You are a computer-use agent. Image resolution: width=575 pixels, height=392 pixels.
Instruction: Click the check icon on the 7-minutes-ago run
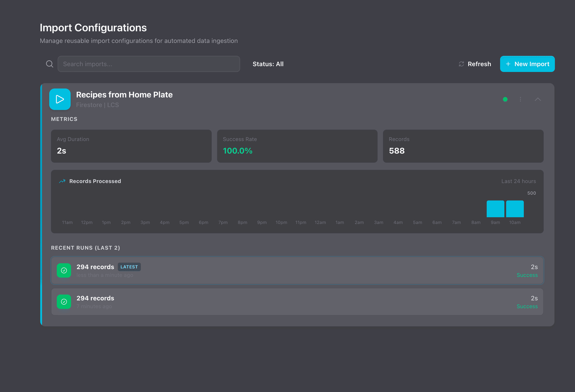64,302
